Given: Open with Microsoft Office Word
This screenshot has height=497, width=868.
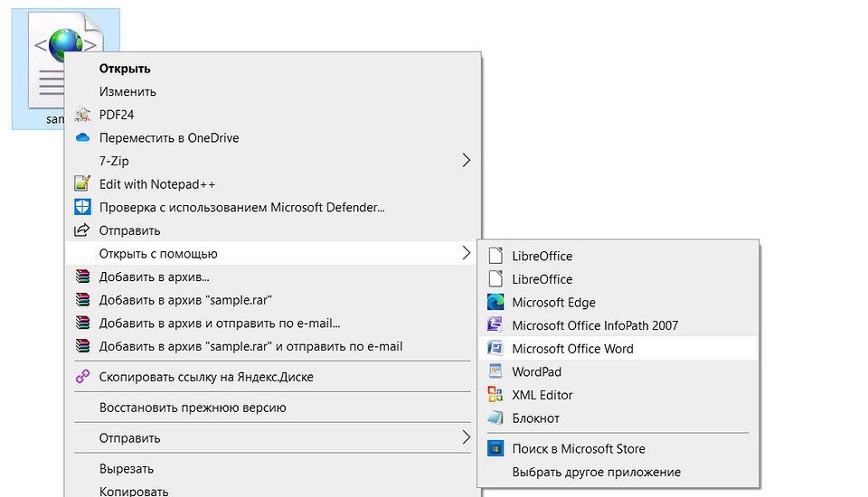Looking at the screenshot, I should [x=618, y=349].
